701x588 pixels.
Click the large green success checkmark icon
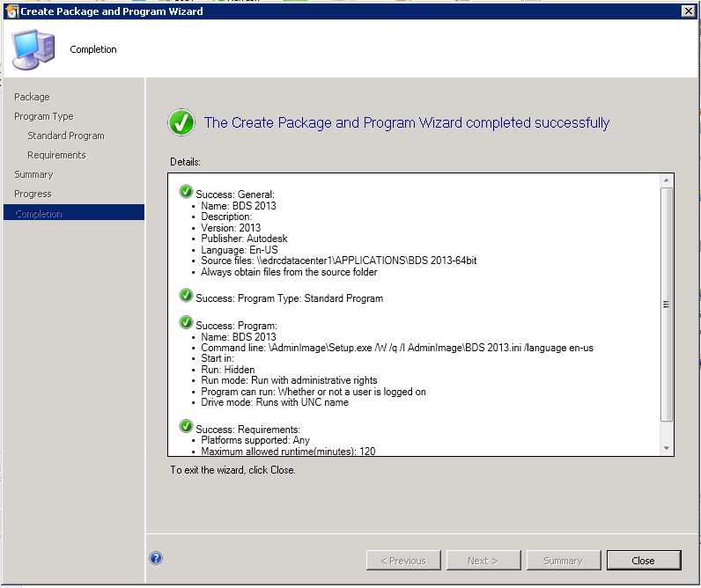tap(181, 122)
